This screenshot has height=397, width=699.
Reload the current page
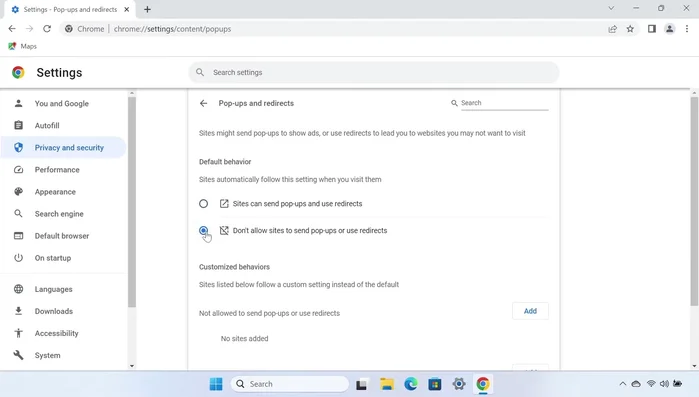click(x=47, y=29)
